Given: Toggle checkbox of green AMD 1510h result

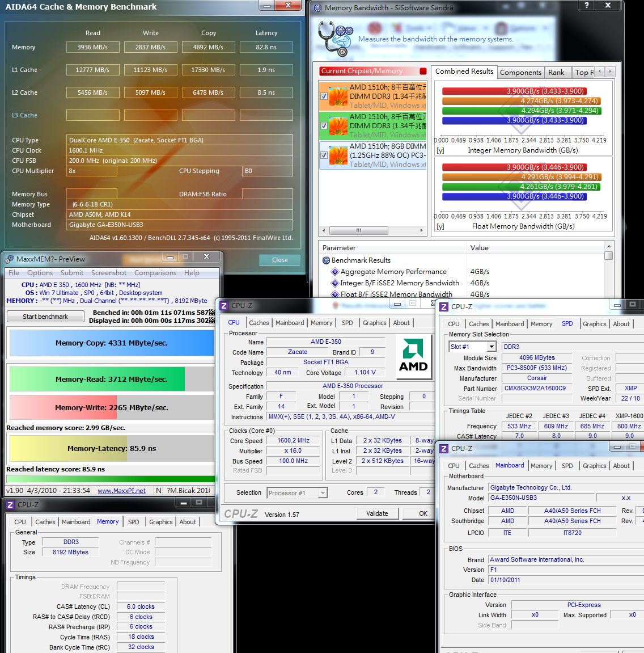Looking at the screenshot, I should 324,126.
